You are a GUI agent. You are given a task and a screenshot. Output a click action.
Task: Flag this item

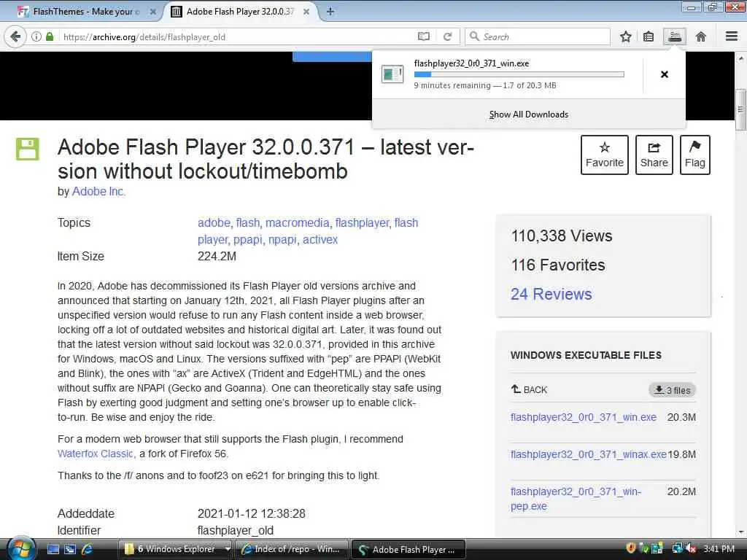coord(695,155)
